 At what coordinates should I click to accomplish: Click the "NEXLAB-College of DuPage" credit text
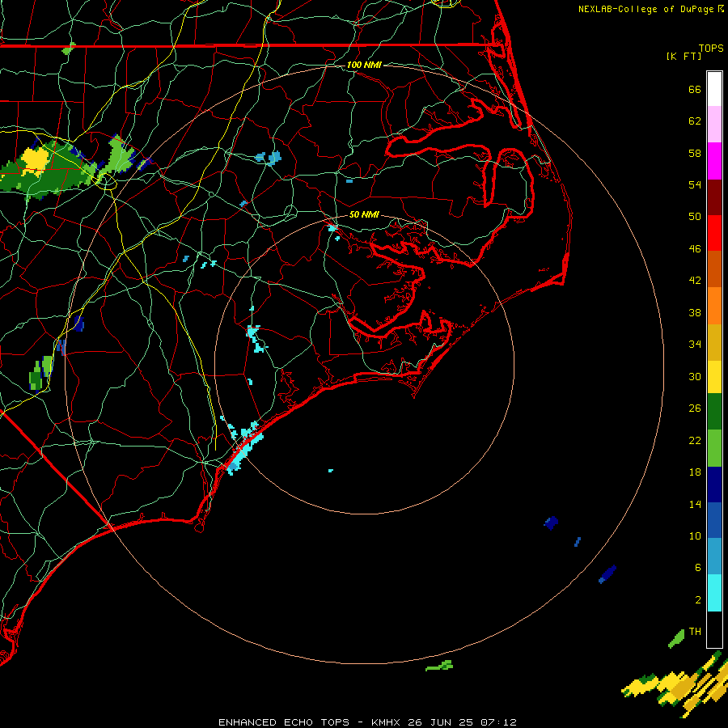[x=647, y=9]
